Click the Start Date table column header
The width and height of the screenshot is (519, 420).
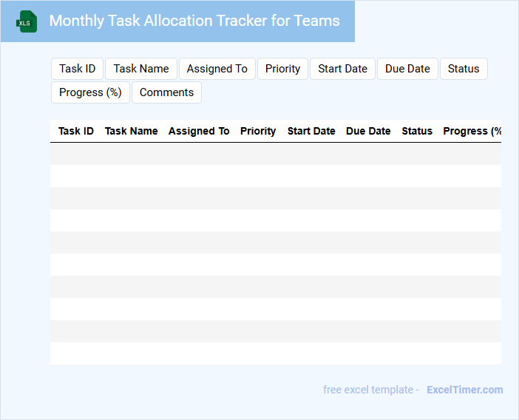pyautogui.click(x=311, y=131)
